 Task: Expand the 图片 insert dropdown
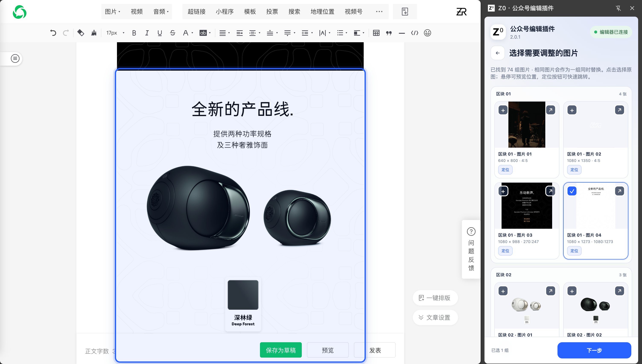[x=112, y=12]
